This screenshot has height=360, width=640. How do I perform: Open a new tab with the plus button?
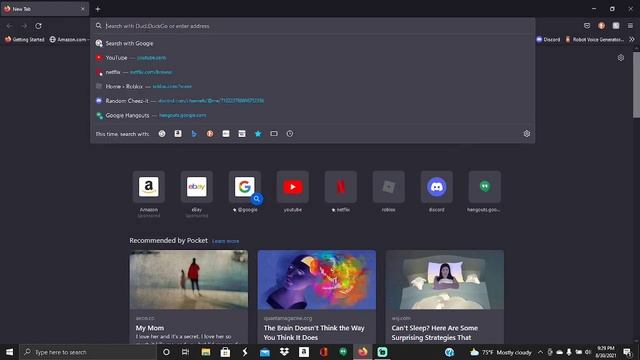pyautogui.click(x=98, y=9)
